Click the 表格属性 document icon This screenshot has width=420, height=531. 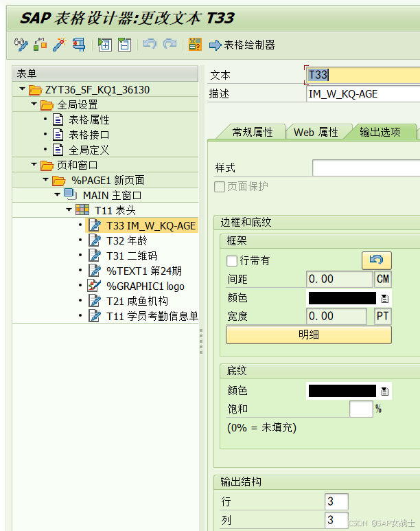coord(58,120)
